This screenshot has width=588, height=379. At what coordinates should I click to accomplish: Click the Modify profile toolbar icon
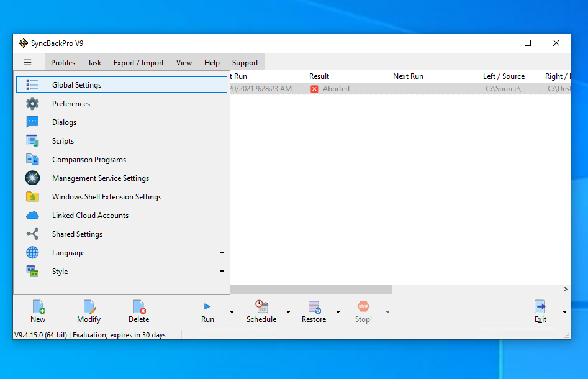89,306
